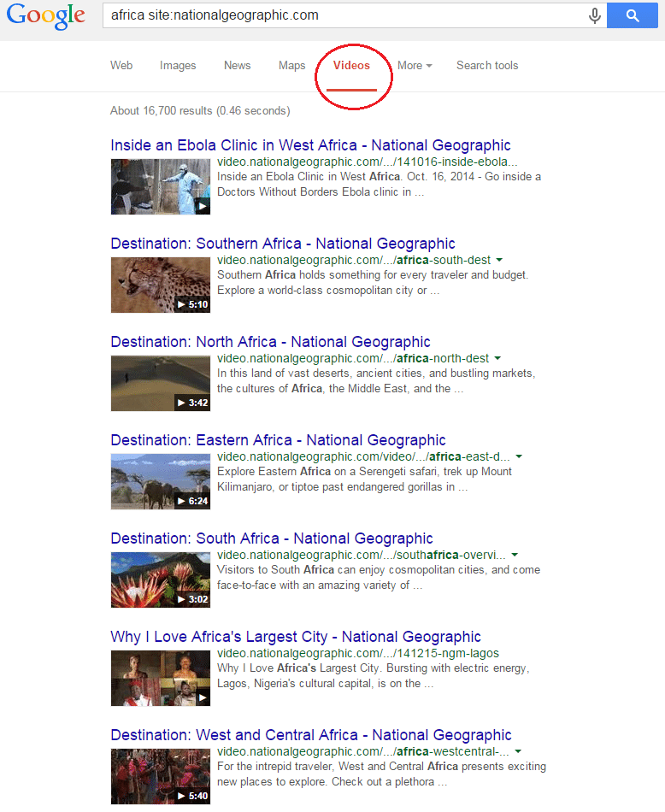The width and height of the screenshot is (665, 812).
Task: Switch to the Images tab
Action: 178,66
